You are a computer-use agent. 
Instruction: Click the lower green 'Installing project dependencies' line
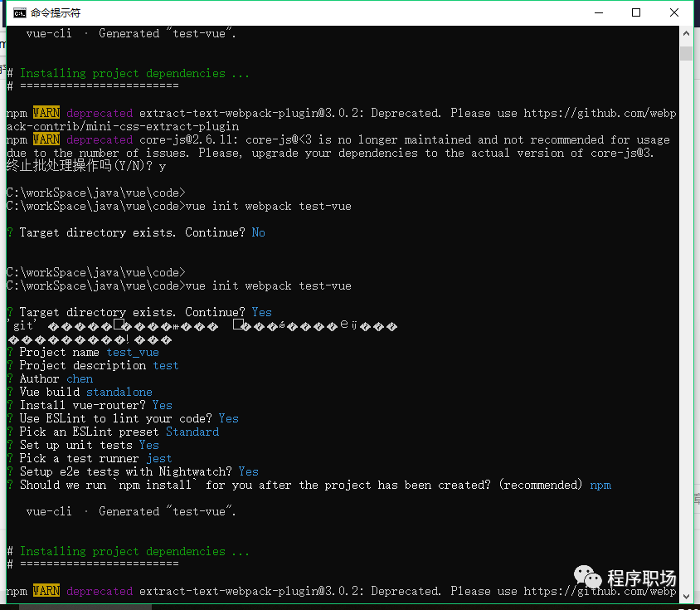tap(134, 551)
